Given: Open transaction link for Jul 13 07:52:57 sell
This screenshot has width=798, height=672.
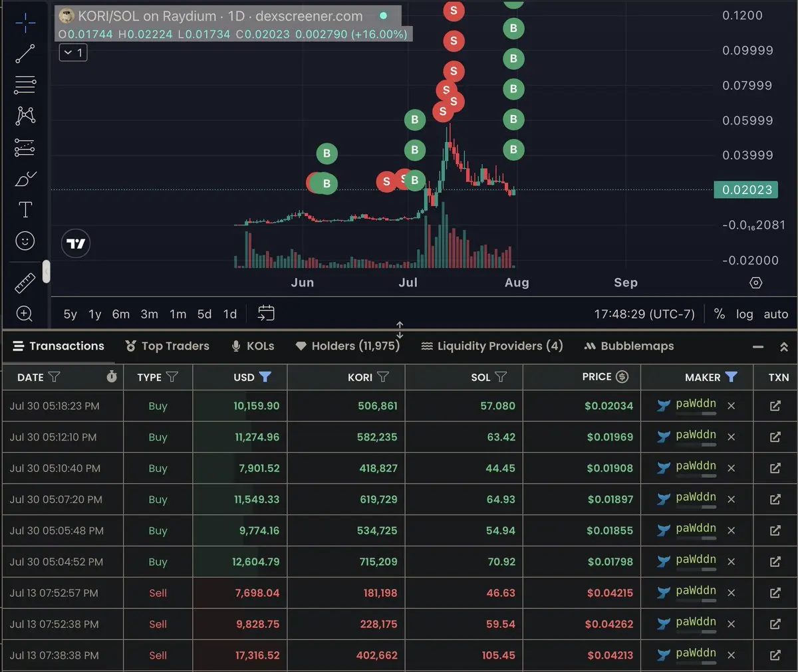Looking at the screenshot, I should pos(775,593).
